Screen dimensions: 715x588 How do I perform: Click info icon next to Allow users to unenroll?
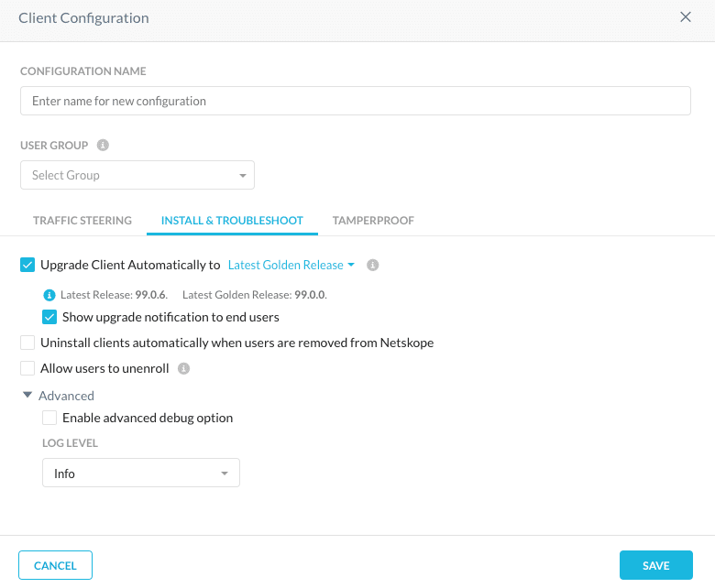(183, 368)
